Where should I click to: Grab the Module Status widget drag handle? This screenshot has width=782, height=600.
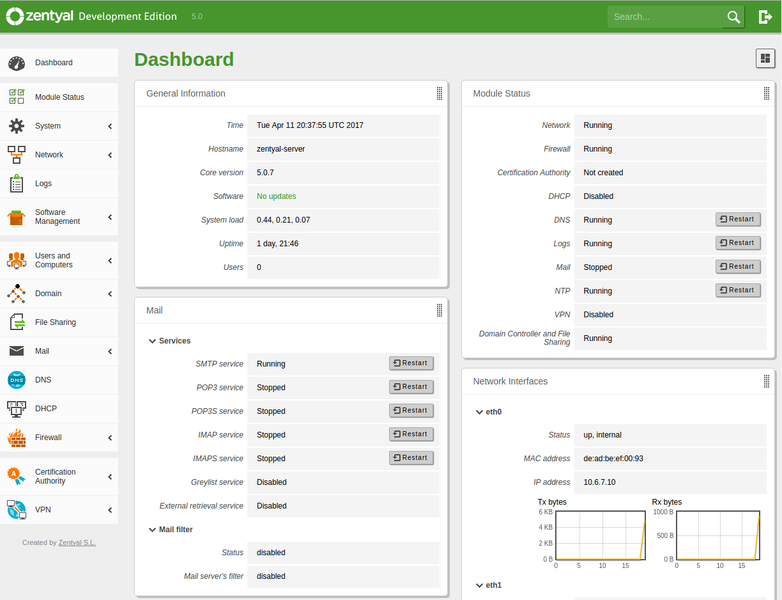767,93
